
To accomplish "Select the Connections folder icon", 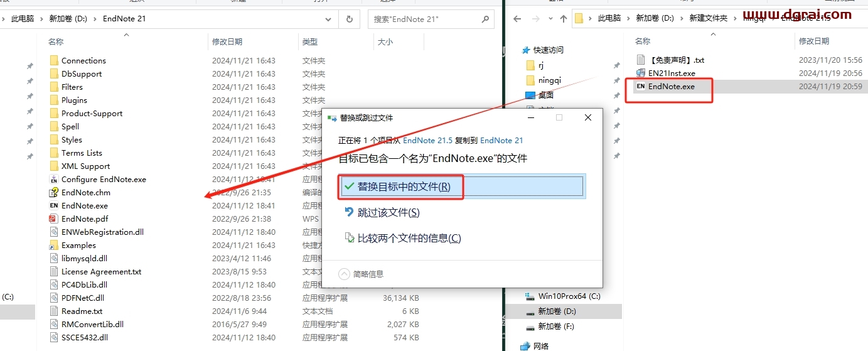I will click(x=54, y=61).
